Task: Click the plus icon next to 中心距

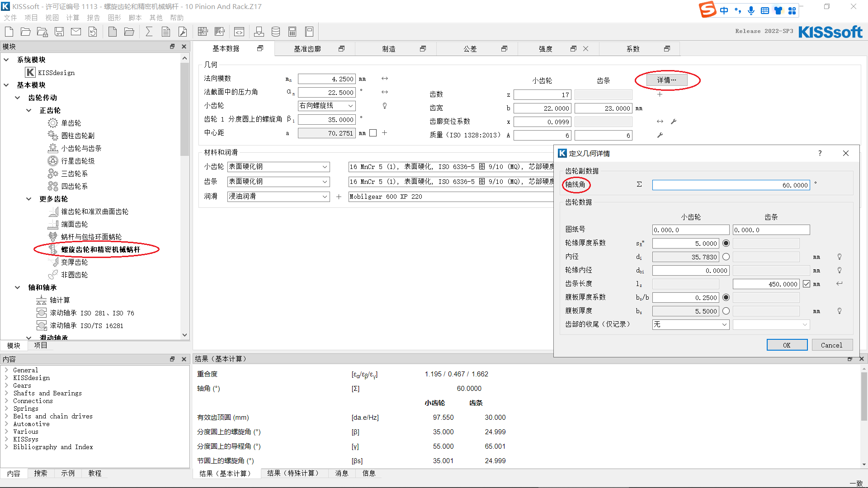Action: (x=385, y=133)
